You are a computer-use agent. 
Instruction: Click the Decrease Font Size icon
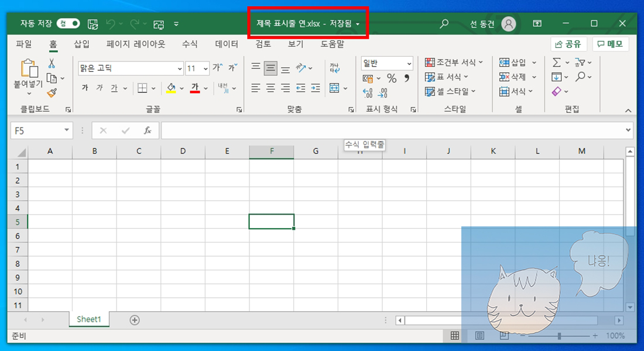point(233,68)
